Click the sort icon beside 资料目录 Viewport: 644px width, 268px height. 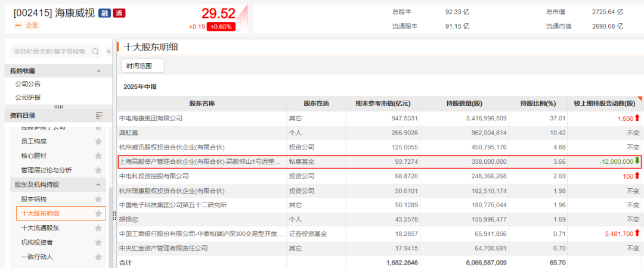[x=100, y=116]
